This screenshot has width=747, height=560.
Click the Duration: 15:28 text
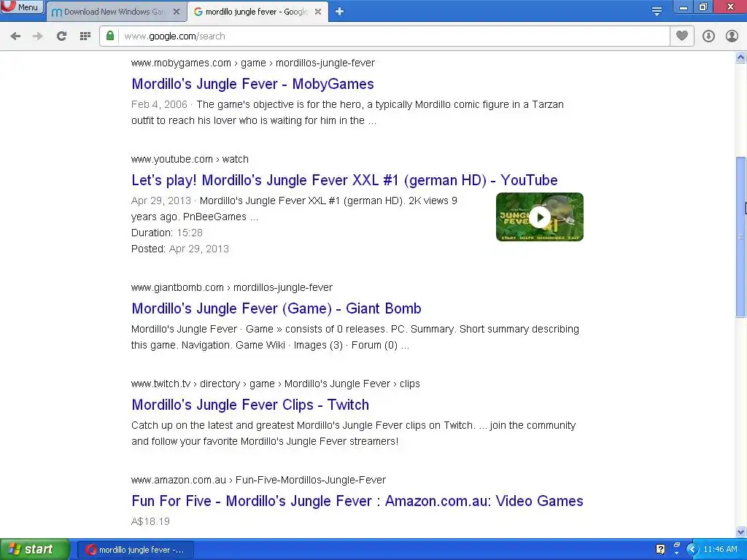(167, 233)
